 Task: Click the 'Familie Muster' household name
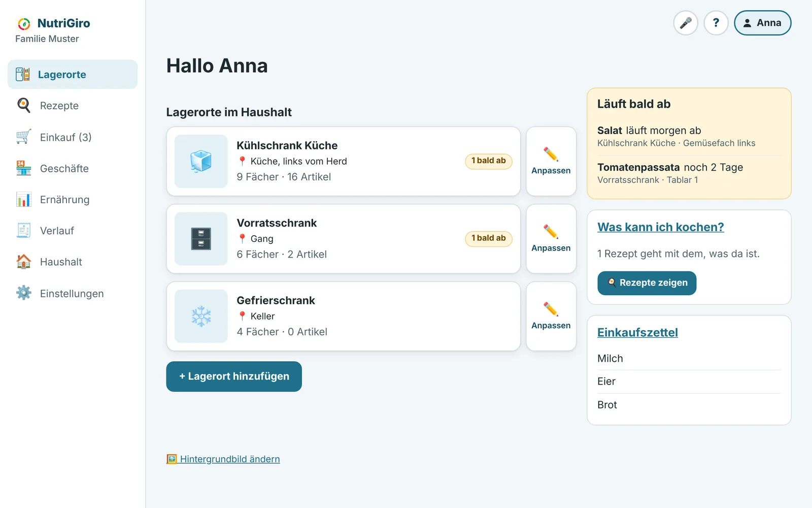point(47,39)
